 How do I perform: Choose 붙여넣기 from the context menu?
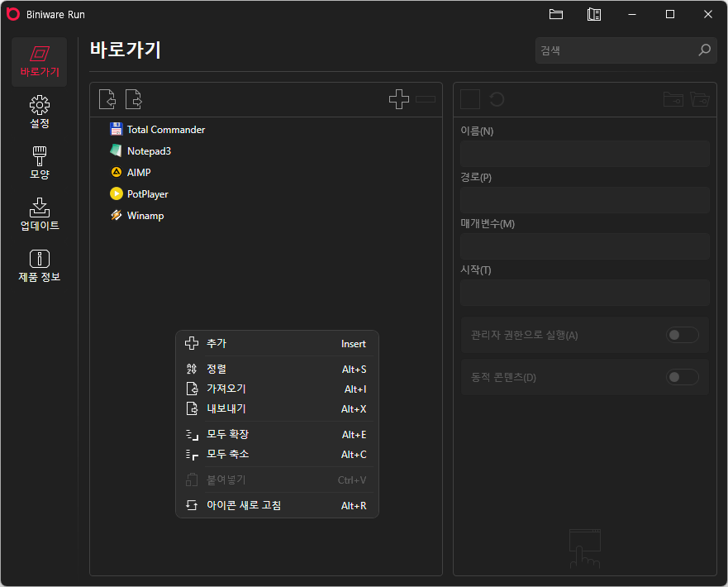[277, 480]
